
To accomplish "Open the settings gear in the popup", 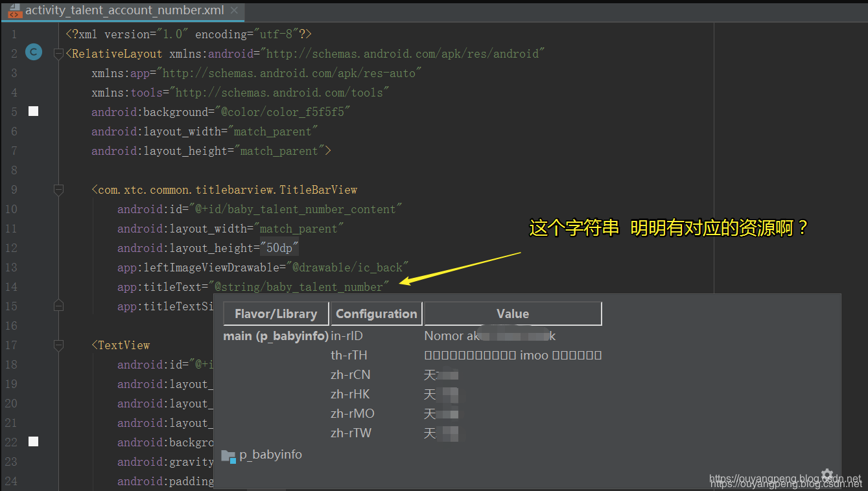I will point(827,474).
